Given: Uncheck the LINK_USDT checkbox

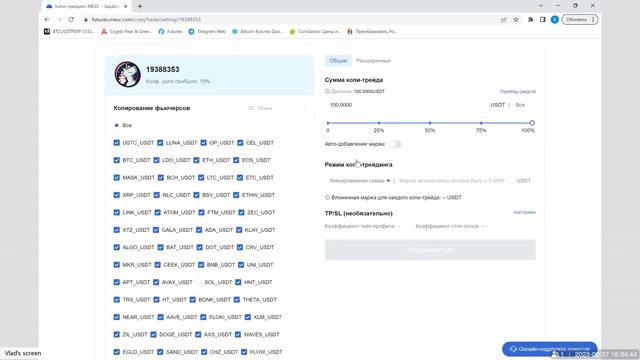Looking at the screenshot, I should [x=117, y=212].
